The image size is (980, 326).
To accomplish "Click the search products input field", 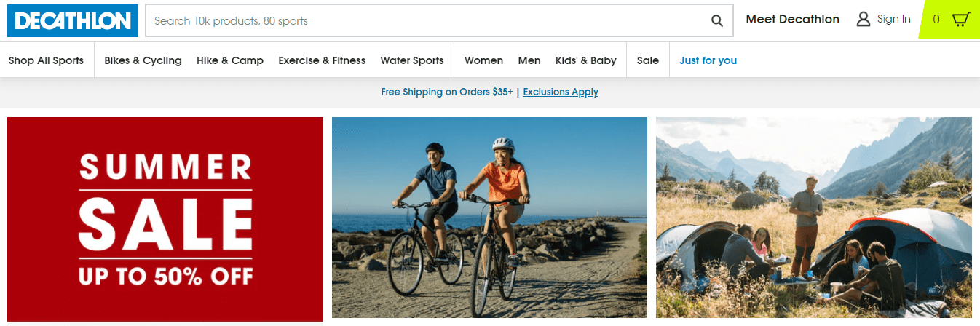I will (x=430, y=21).
